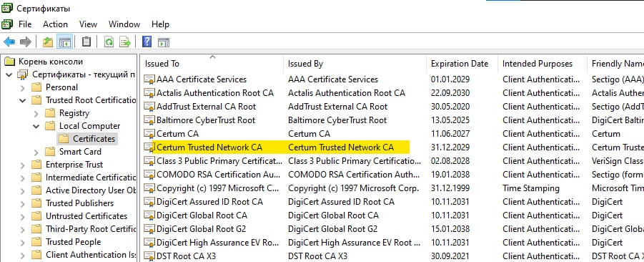
Task: Click certificate icon of AAA Certificate Services
Action: coord(149,79)
